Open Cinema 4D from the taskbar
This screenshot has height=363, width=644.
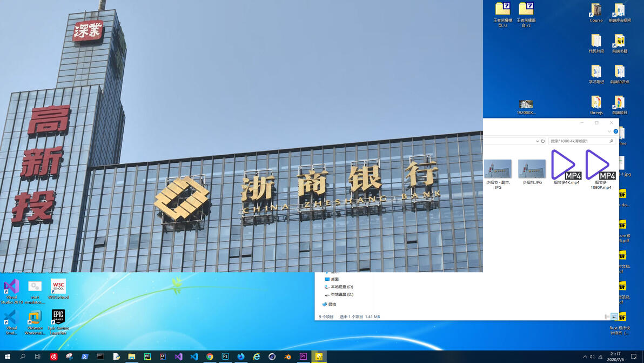[272, 357]
